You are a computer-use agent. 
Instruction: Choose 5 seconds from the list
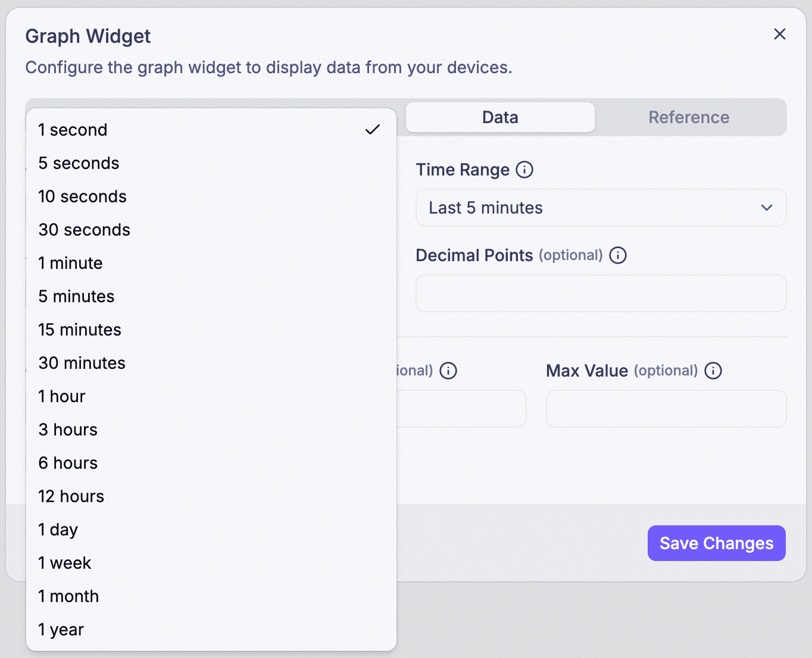point(211,163)
